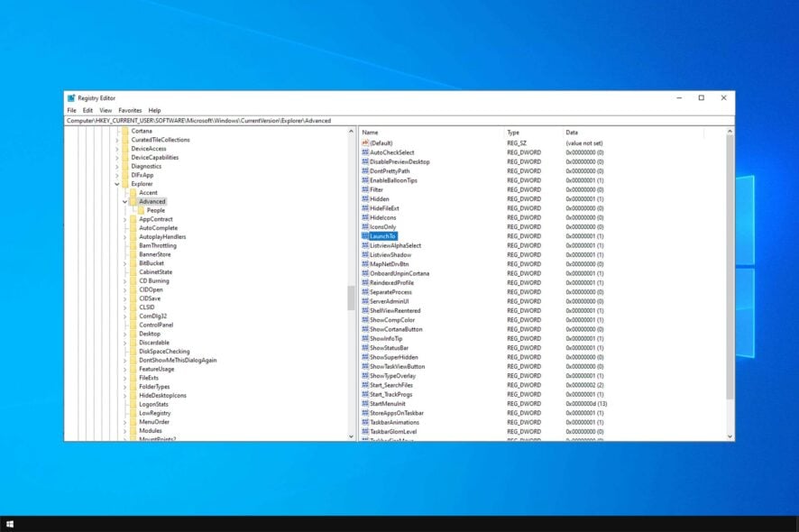
Task: Select the ListviewAlphaSelect value name
Action: click(x=395, y=245)
